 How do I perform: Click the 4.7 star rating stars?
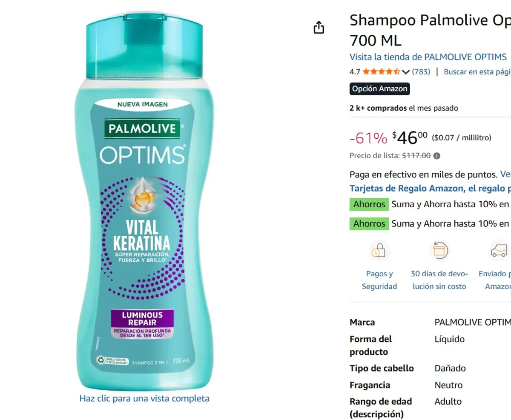[380, 71]
